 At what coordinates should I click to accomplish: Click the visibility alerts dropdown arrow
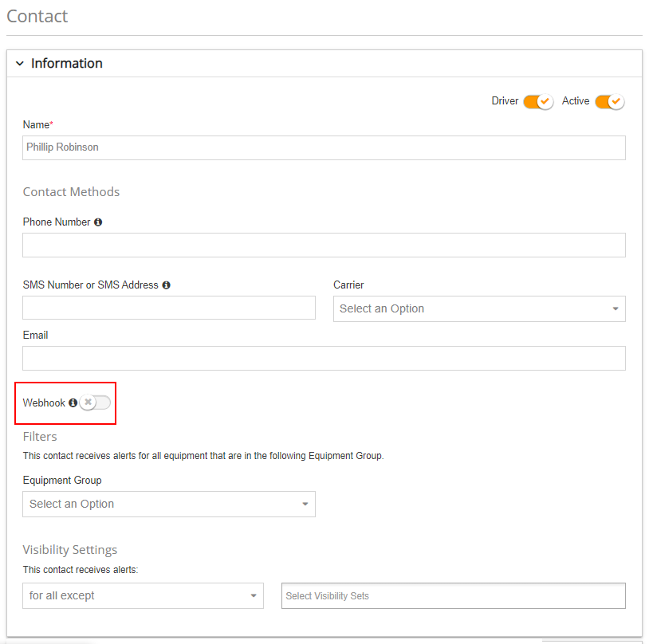pos(253,596)
